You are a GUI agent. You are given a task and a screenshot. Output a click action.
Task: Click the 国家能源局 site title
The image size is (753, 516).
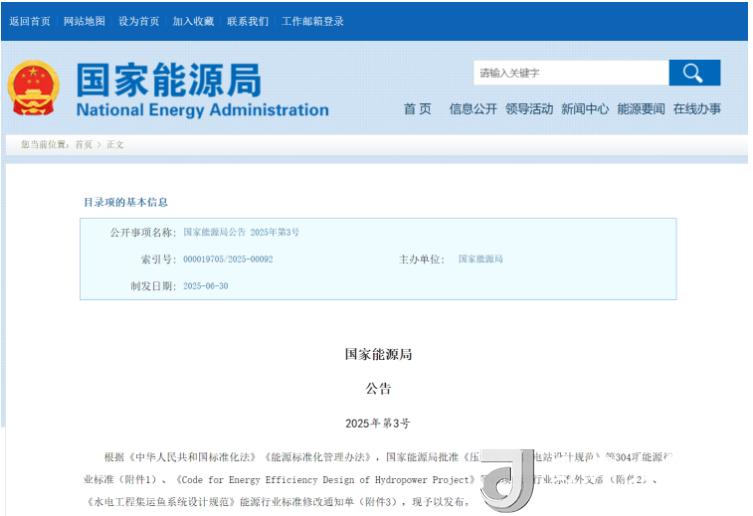169,80
